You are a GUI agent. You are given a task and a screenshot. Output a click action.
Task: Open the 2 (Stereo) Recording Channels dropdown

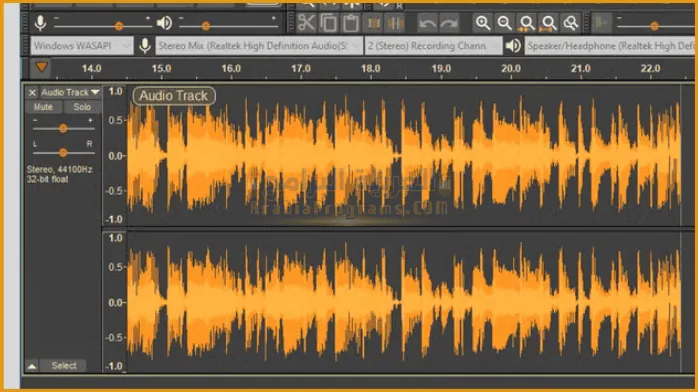coord(434,46)
